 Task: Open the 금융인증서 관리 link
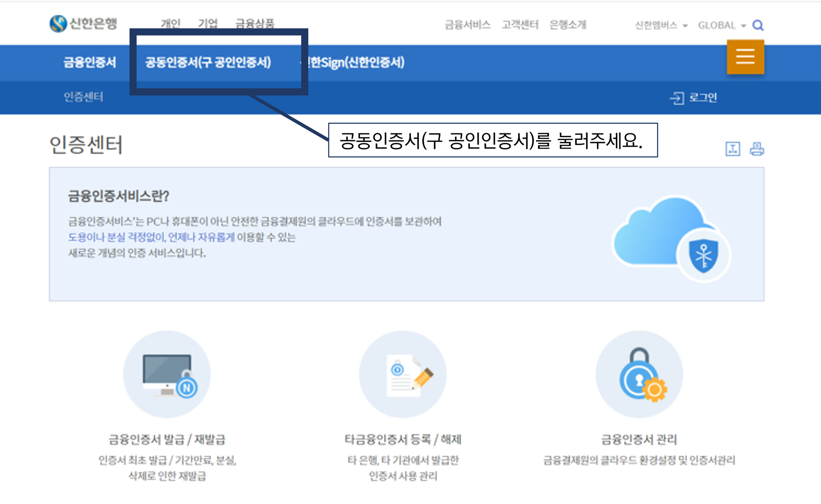coord(639,439)
